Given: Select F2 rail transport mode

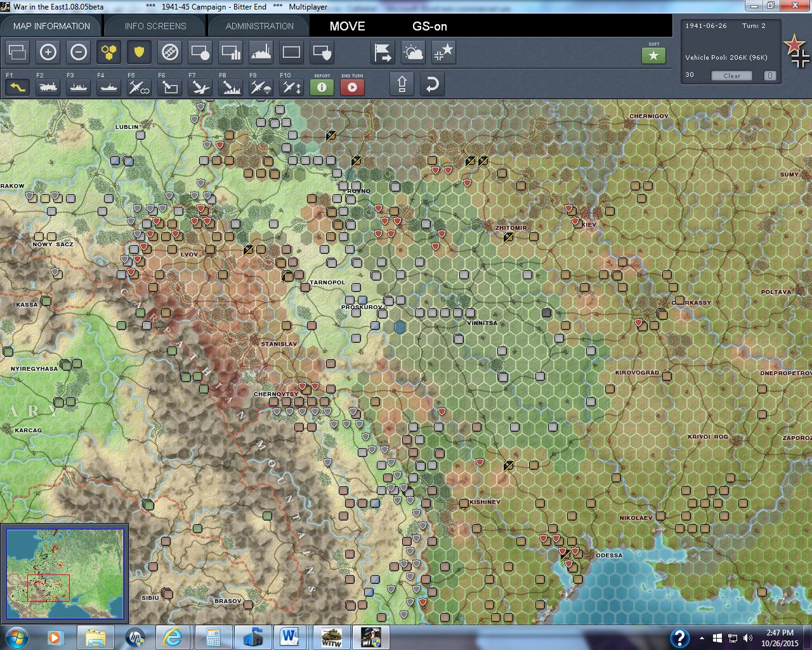Looking at the screenshot, I should click(x=48, y=87).
